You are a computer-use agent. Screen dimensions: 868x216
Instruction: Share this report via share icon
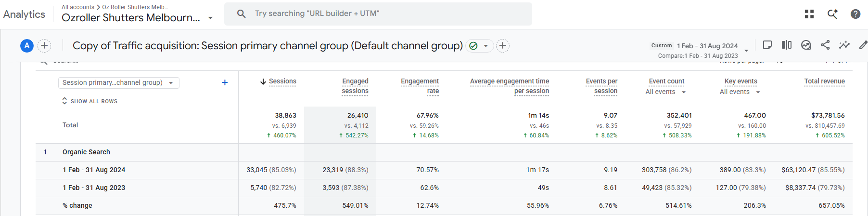825,45
